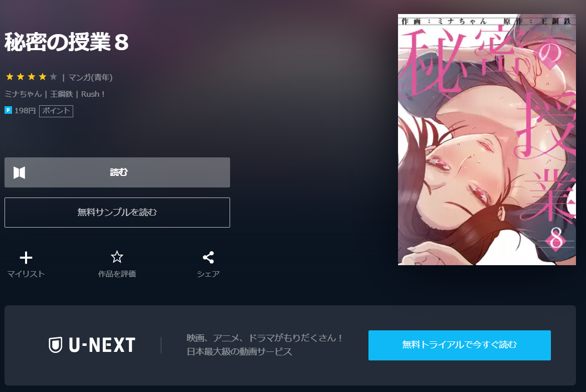
Task: Click the star icon to rate the work
Action: point(117,257)
